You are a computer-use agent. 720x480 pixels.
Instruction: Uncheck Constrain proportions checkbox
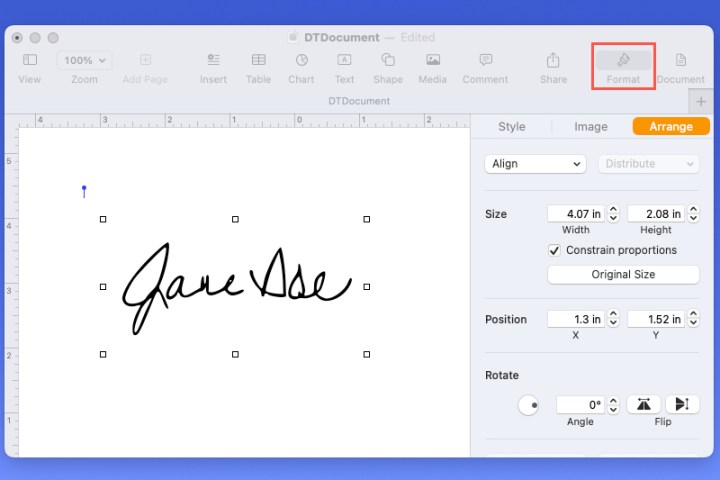click(555, 250)
